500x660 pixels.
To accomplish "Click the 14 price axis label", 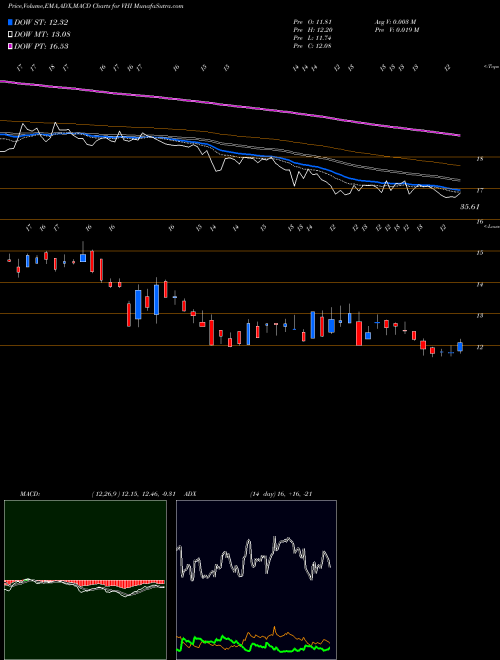I will (479, 285).
